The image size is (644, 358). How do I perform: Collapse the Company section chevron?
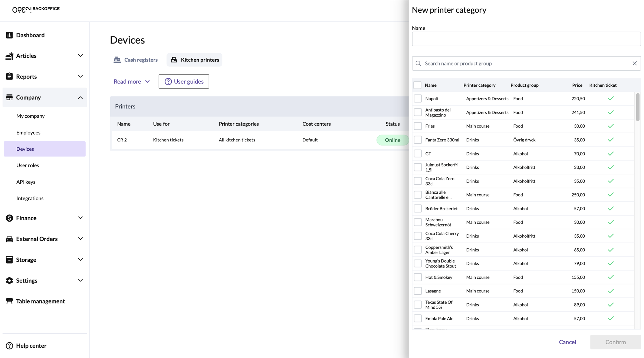tap(80, 98)
